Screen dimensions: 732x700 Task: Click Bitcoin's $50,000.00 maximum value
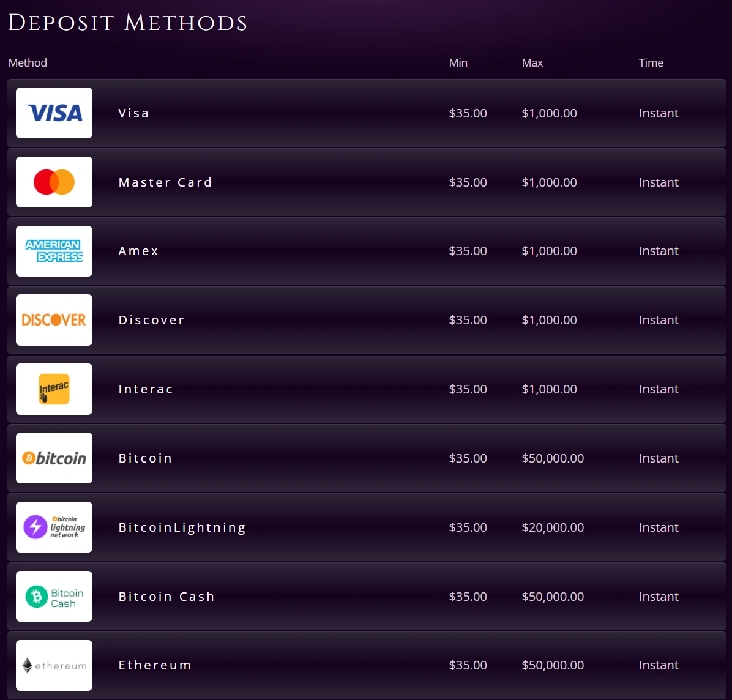(553, 458)
